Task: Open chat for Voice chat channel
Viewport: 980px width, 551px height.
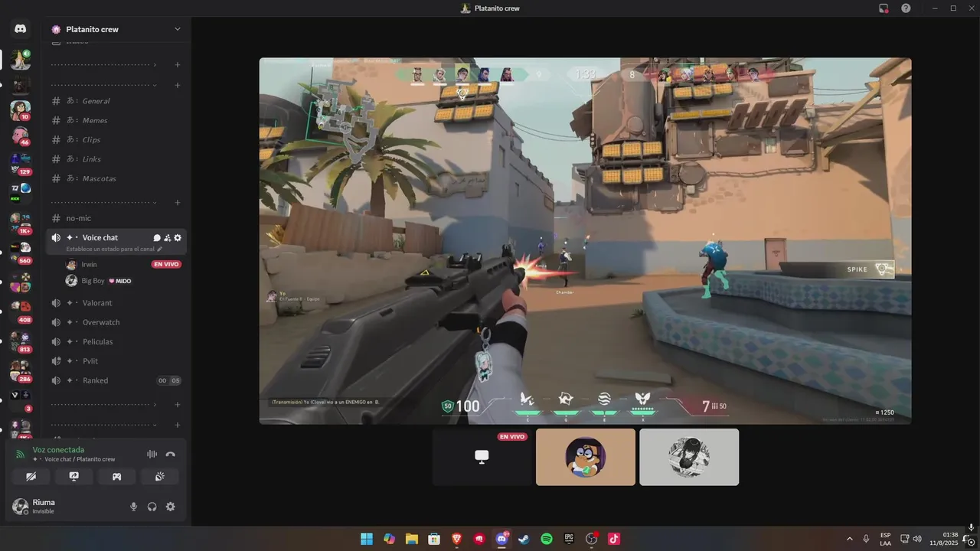Action: point(157,238)
